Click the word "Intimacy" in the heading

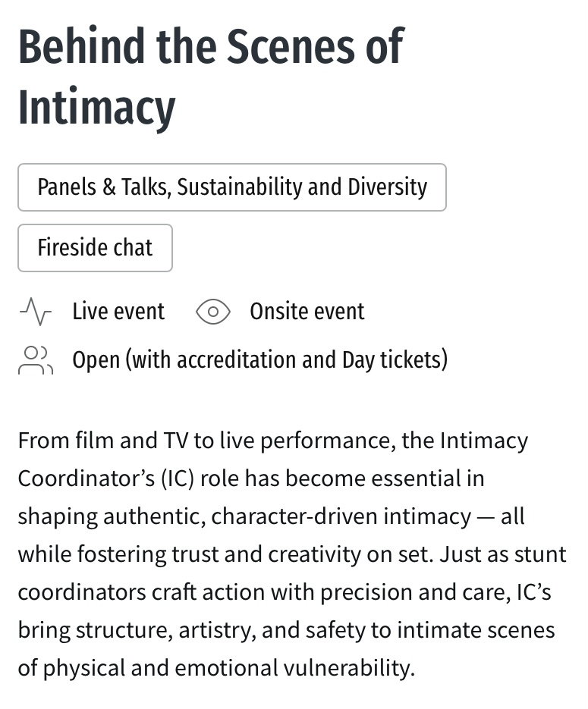pyautogui.click(x=96, y=107)
